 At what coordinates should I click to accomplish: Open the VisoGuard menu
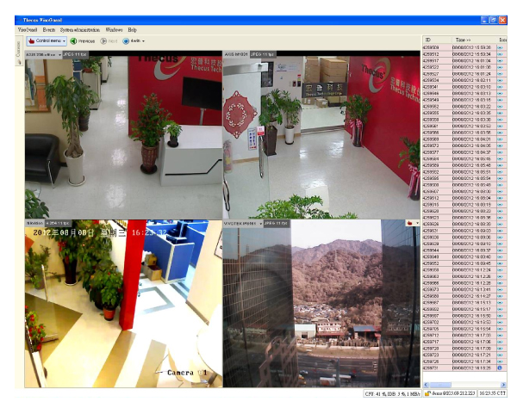pyautogui.click(x=27, y=30)
